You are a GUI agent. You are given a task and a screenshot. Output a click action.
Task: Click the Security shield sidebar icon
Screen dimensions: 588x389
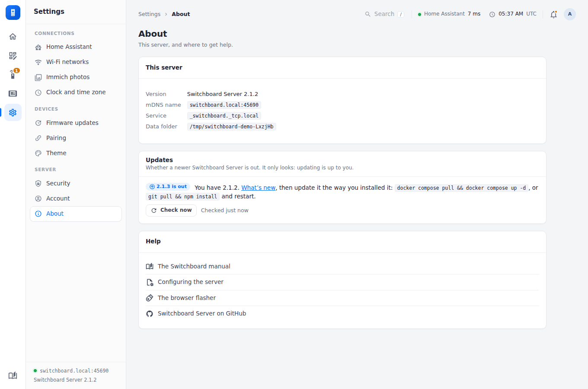pyautogui.click(x=38, y=184)
